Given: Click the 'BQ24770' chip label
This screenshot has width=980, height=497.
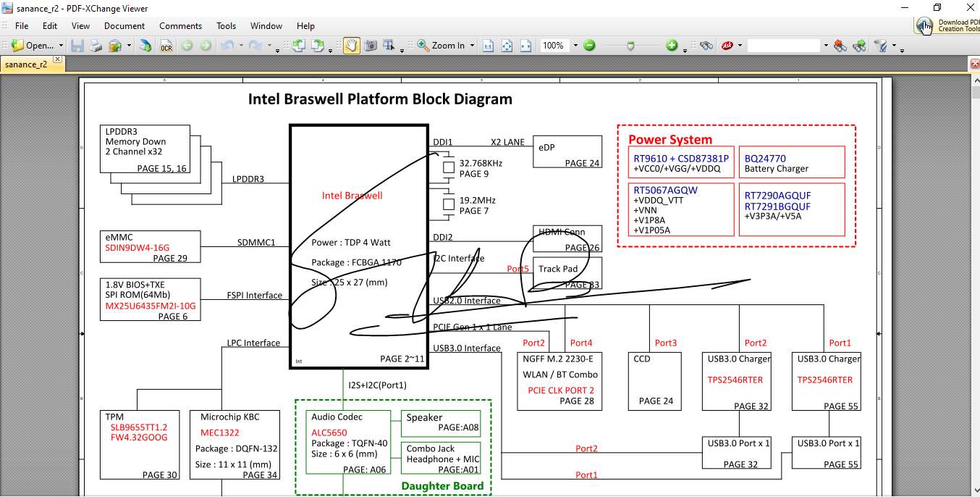Looking at the screenshot, I should pyautogui.click(x=765, y=158).
